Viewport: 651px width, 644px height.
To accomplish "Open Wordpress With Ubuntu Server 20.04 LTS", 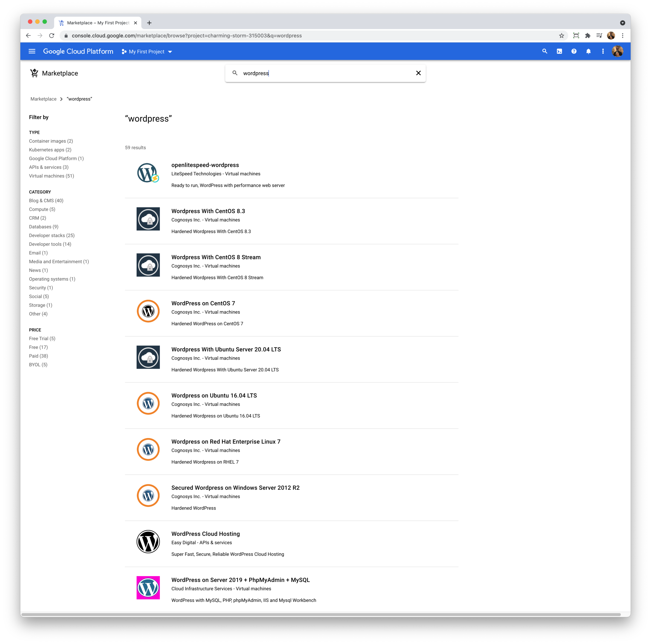I will coord(226,349).
